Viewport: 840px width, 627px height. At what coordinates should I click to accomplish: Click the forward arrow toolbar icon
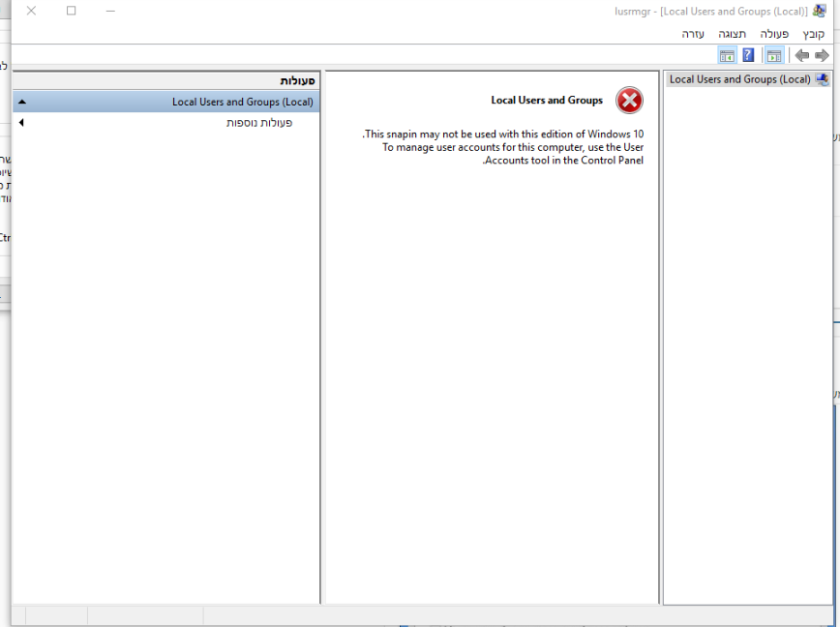822,55
